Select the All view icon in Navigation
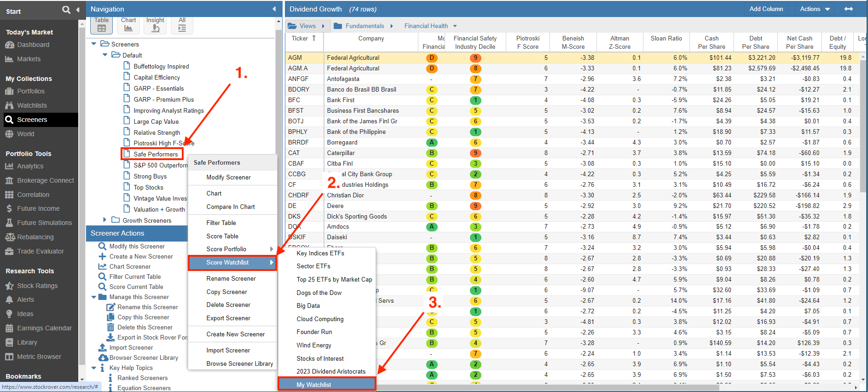 tap(182, 25)
